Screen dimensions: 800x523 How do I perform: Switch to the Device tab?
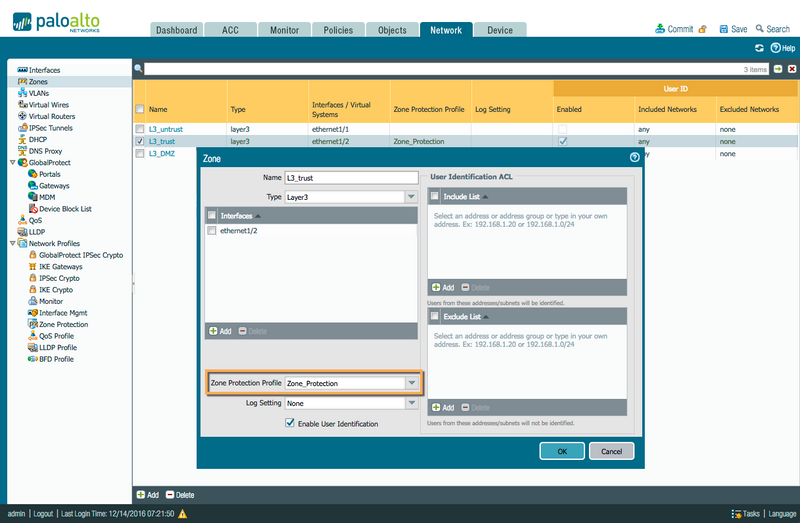click(x=500, y=30)
